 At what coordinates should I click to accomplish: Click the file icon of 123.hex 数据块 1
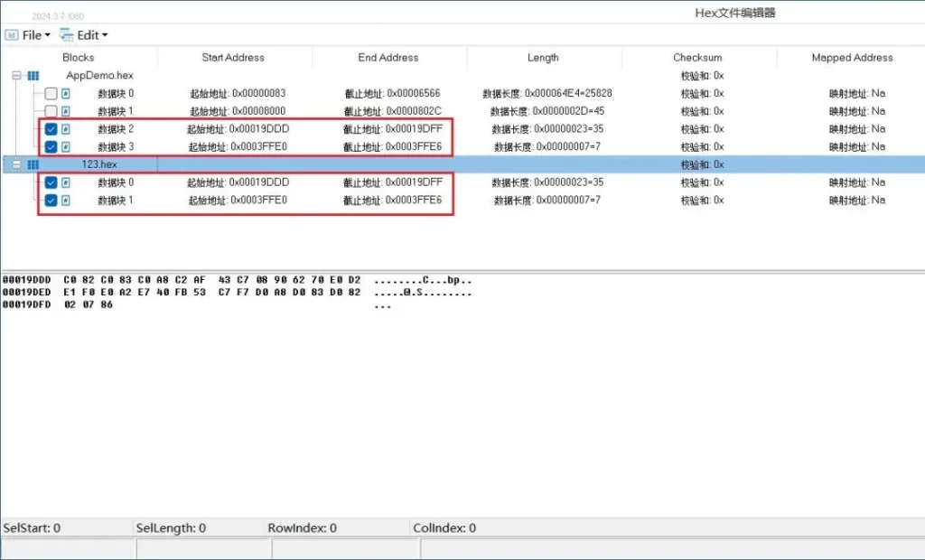[66, 201]
